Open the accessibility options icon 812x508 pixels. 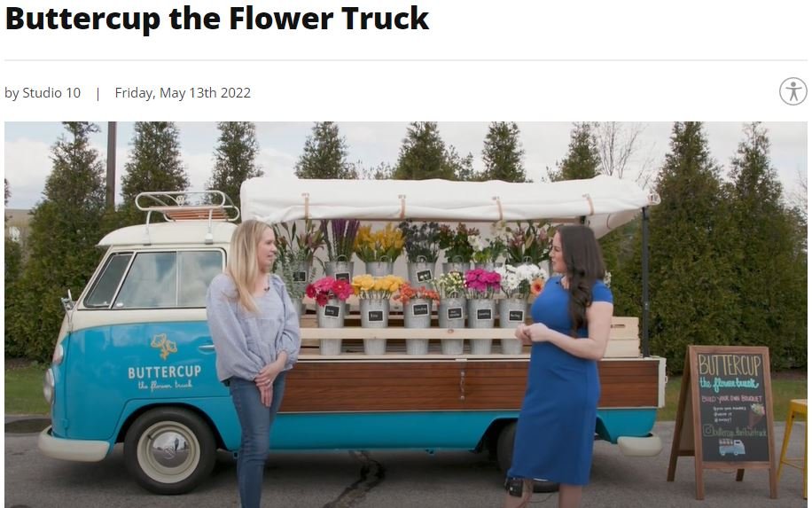(x=792, y=91)
